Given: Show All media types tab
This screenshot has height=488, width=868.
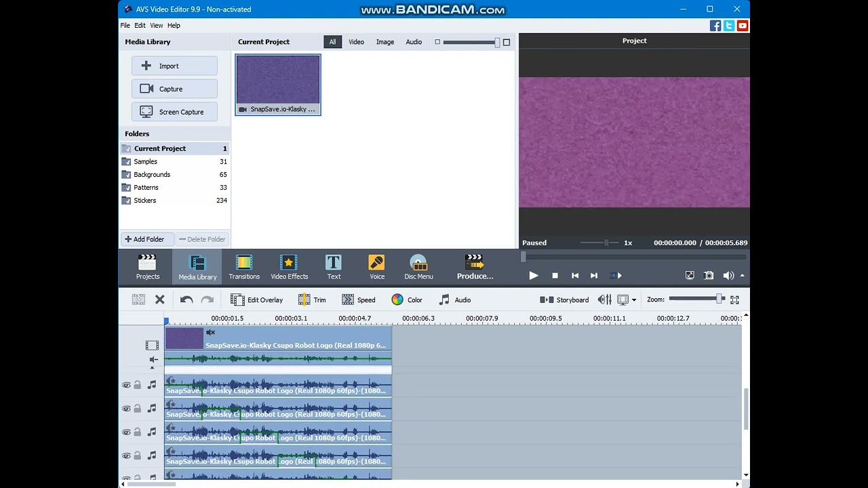Looking at the screenshot, I should point(332,42).
